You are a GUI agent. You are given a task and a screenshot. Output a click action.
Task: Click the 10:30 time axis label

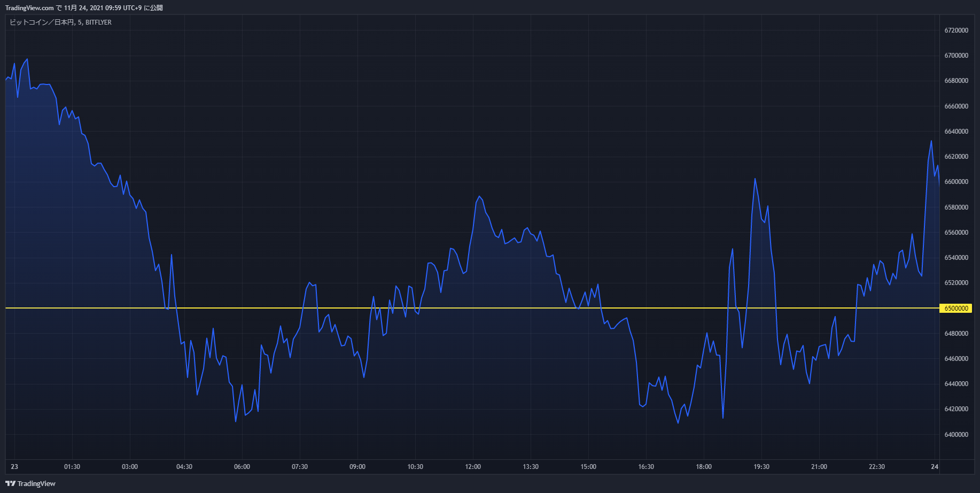pos(415,467)
